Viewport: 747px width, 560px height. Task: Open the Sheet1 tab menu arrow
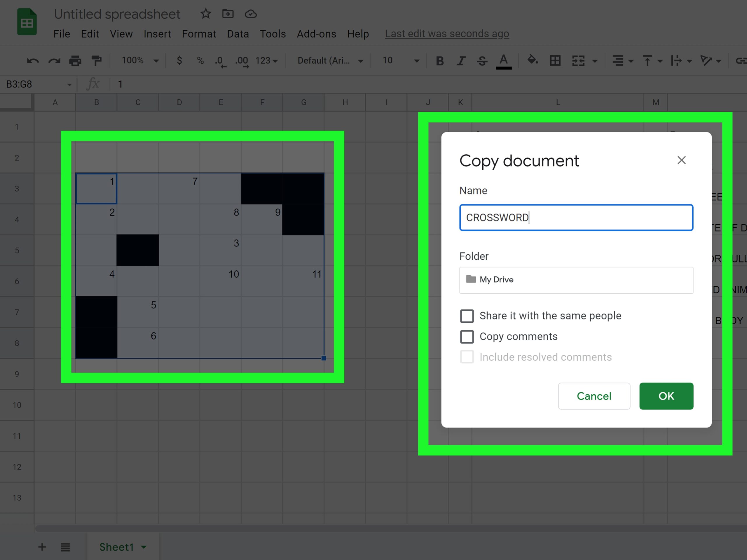(x=144, y=547)
